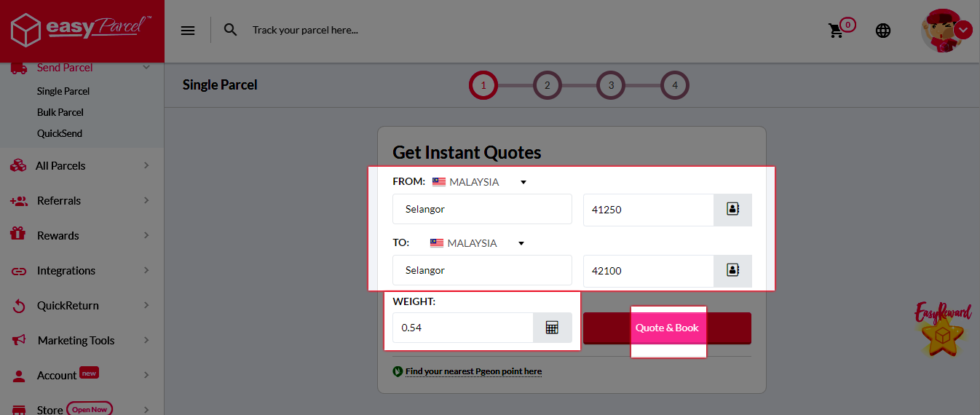Expand the Rewards menu
The image size is (980, 415).
(x=146, y=235)
